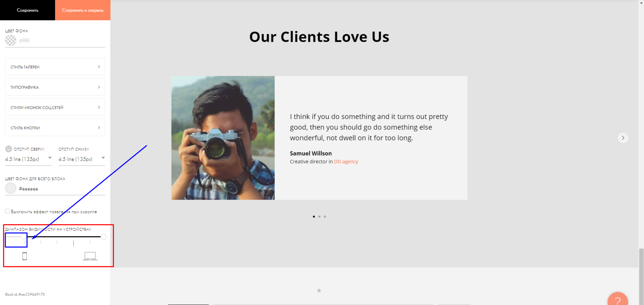Open the orange help question mark

click(618, 299)
